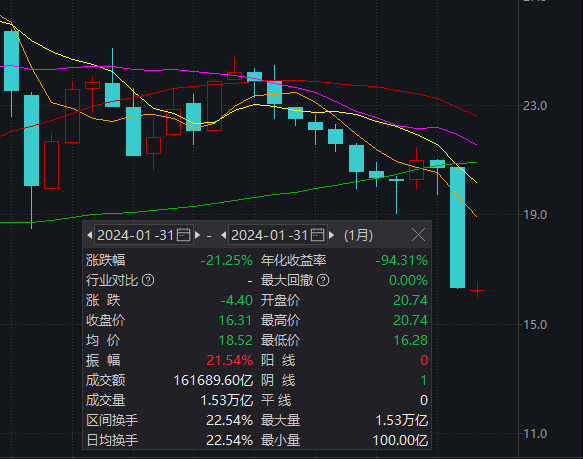This screenshot has height=459, width=583.
Task: Edit the end date field 2024-01-31
Action: [278, 235]
